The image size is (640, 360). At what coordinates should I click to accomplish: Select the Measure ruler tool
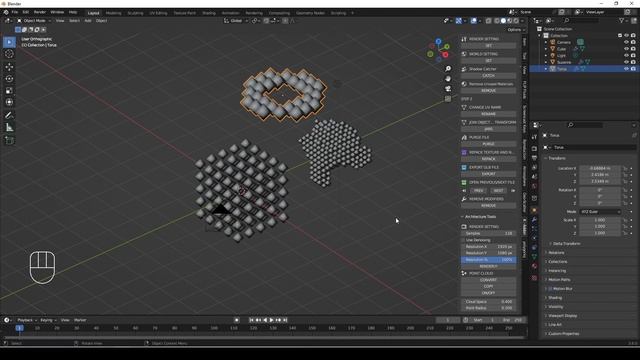[9, 128]
